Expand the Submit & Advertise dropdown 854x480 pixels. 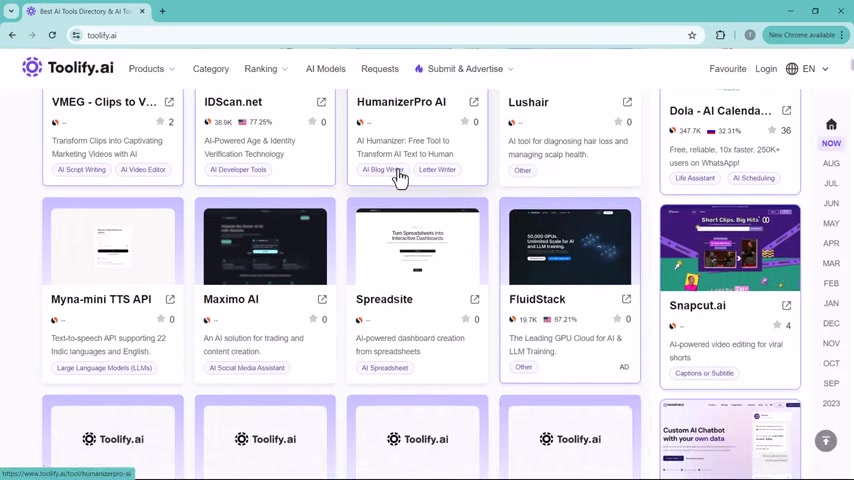465,69
